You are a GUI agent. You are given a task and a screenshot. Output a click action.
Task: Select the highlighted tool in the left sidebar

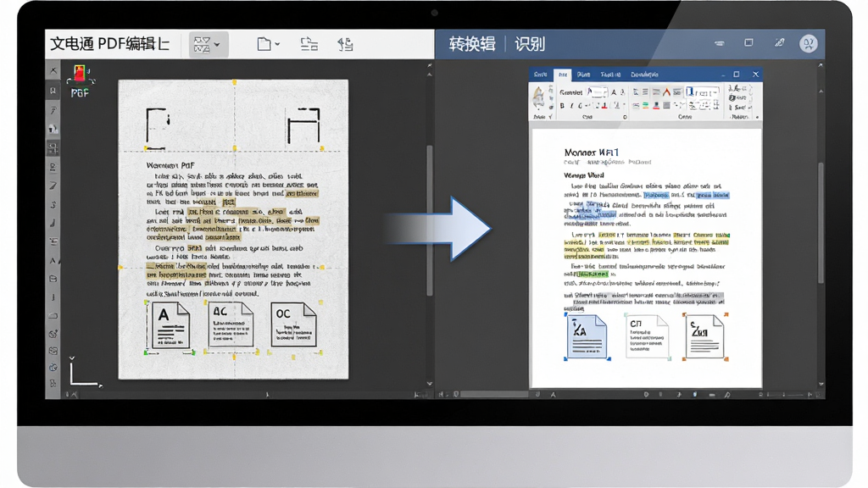(x=53, y=148)
